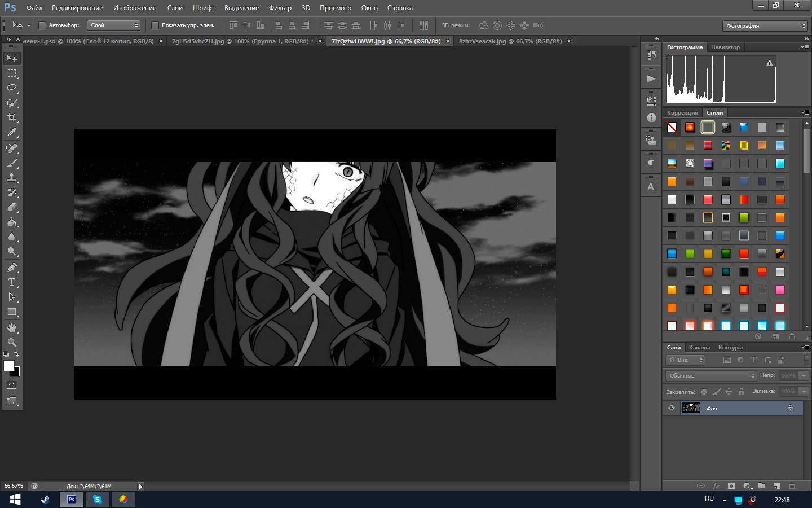Select the Blur tool

[x=12, y=237]
